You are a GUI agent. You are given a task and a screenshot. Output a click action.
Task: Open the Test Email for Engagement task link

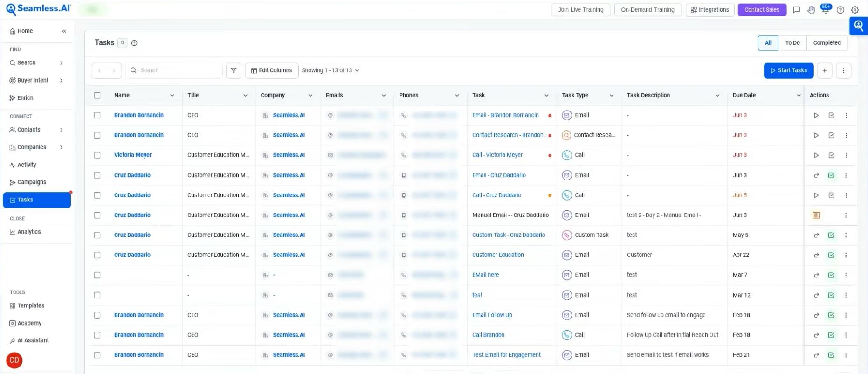click(x=506, y=355)
